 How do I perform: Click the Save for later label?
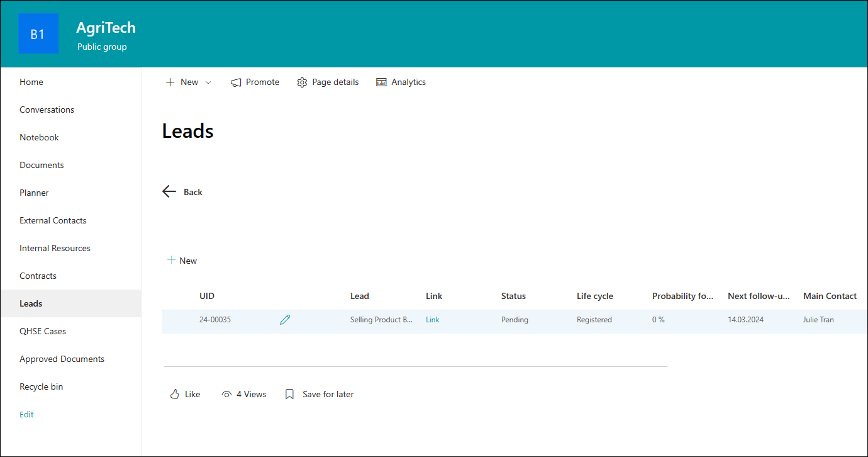pos(328,394)
